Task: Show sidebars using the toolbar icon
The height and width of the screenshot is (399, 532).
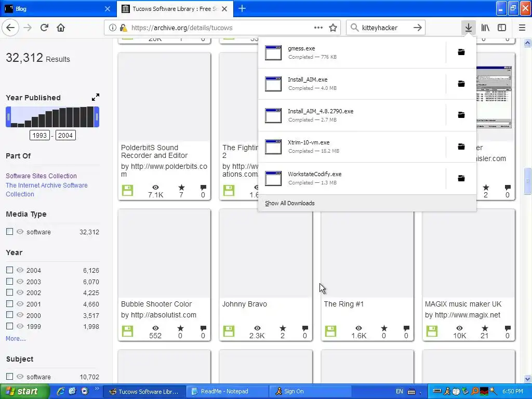Action: tap(502, 28)
